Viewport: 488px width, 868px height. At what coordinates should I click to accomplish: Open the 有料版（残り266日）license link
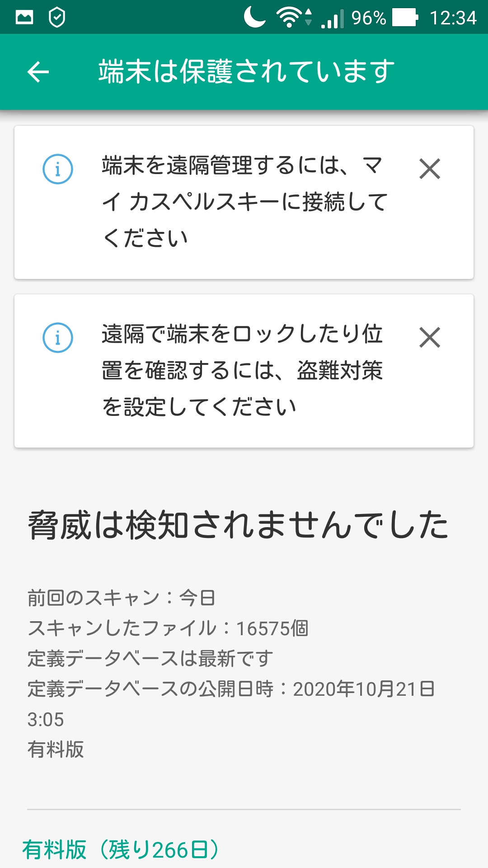pyautogui.click(x=121, y=849)
